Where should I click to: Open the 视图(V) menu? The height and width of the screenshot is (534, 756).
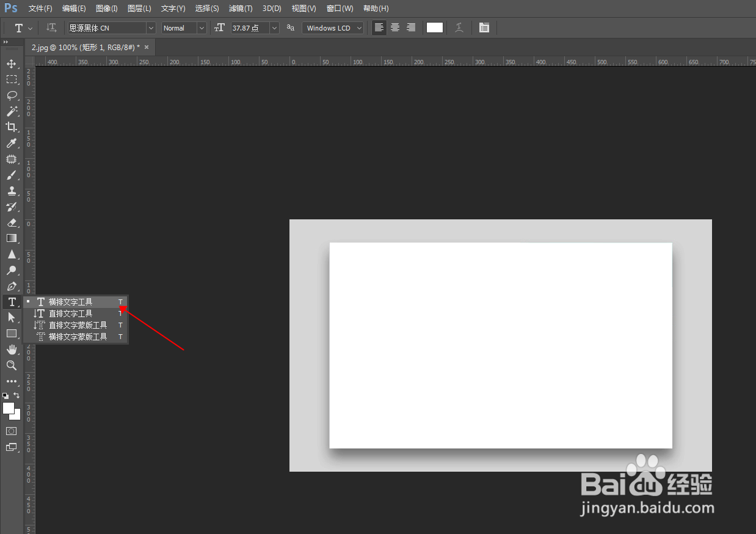pyautogui.click(x=303, y=9)
